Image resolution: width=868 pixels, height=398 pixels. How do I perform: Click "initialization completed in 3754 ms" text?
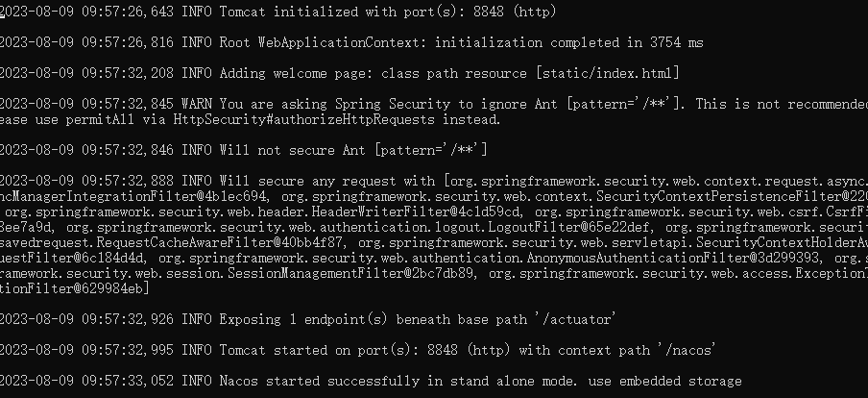point(569,42)
